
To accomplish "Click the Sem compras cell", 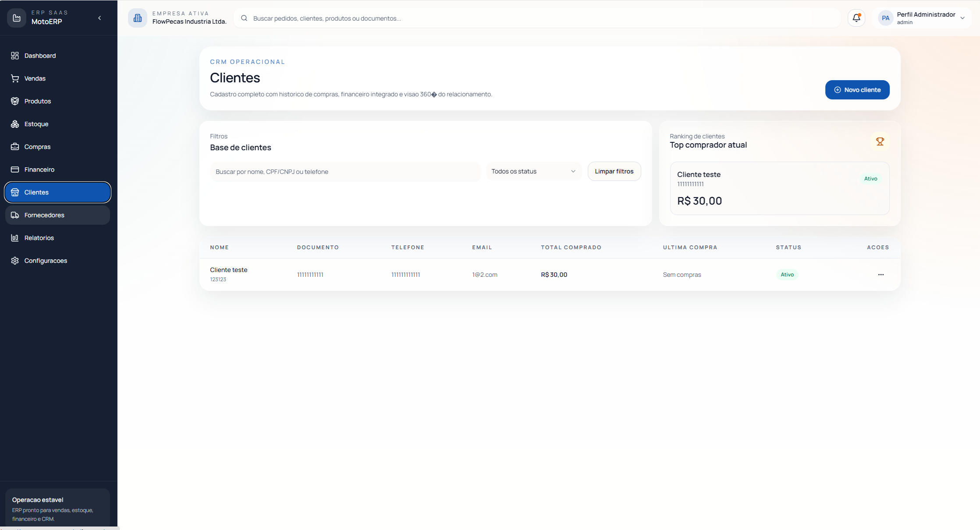I will 682,275.
